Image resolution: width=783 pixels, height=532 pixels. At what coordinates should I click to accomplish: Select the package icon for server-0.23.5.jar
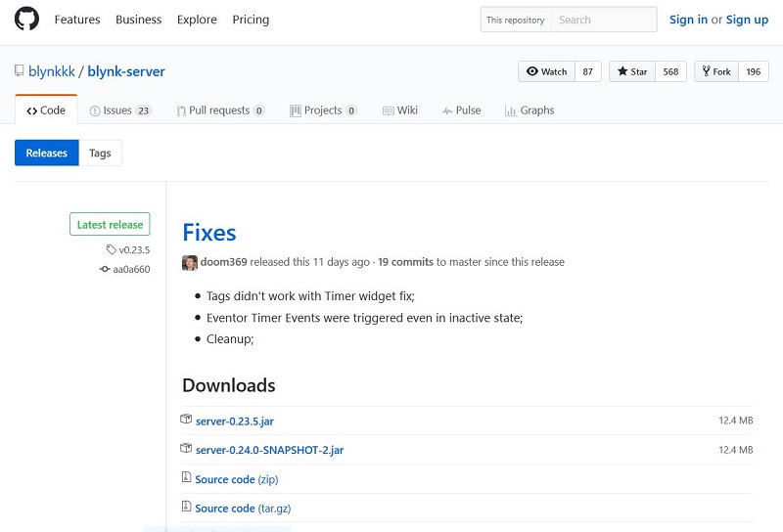pos(186,420)
